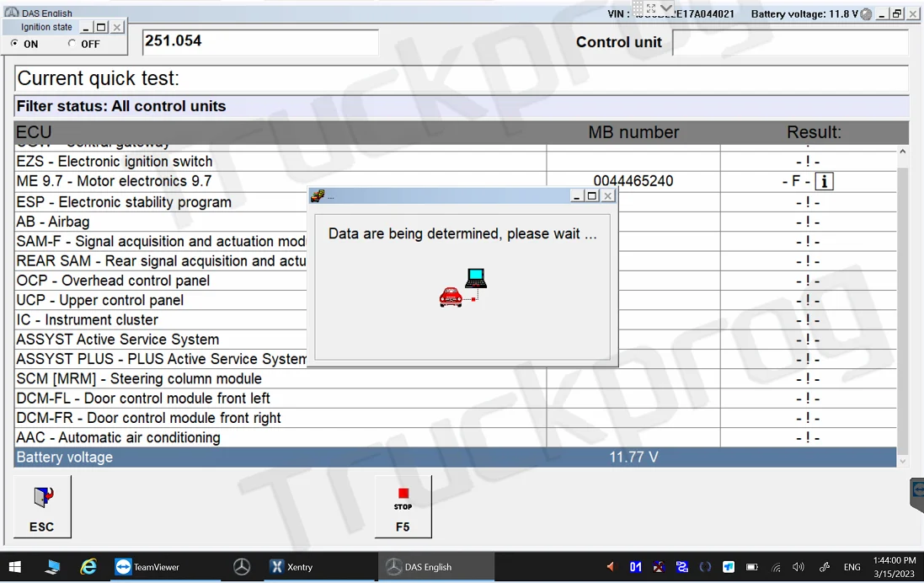Image resolution: width=924 pixels, height=583 pixels.
Task: Click the battery voltage indicator icon in title bar
Action: click(x=866, y=14)
